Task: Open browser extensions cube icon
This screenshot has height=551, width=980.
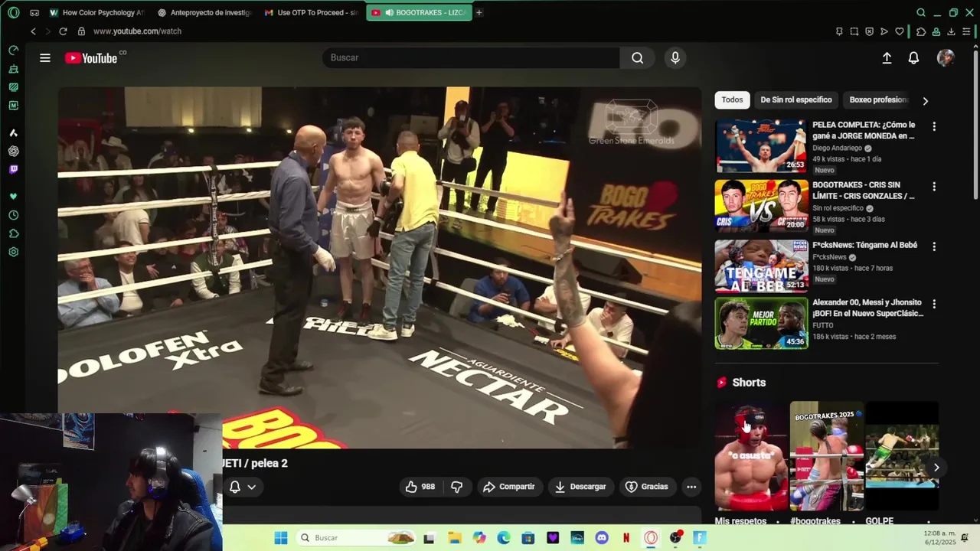Action: click(921, 31)
